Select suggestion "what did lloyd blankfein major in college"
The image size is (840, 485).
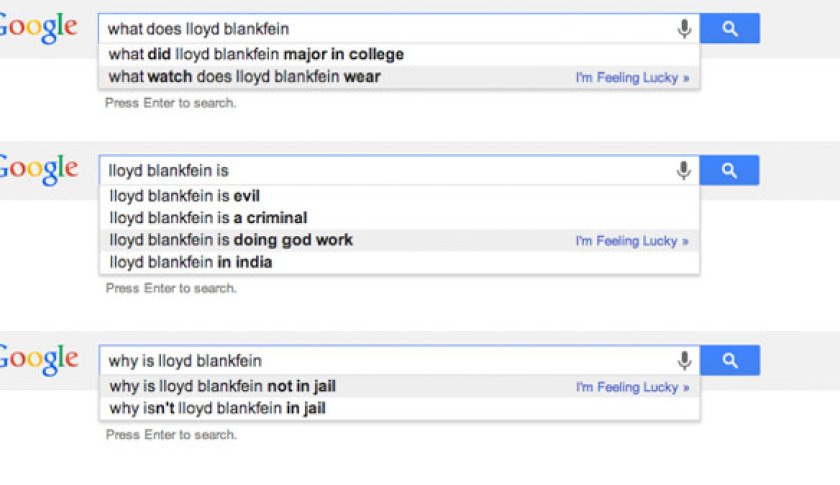click(256, 54)
